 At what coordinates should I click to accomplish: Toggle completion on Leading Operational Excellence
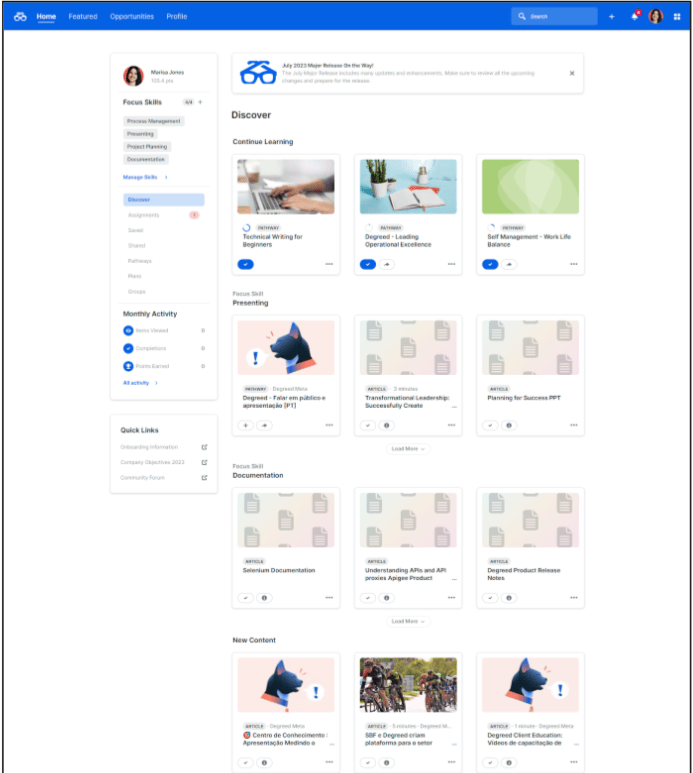[368, 264]
